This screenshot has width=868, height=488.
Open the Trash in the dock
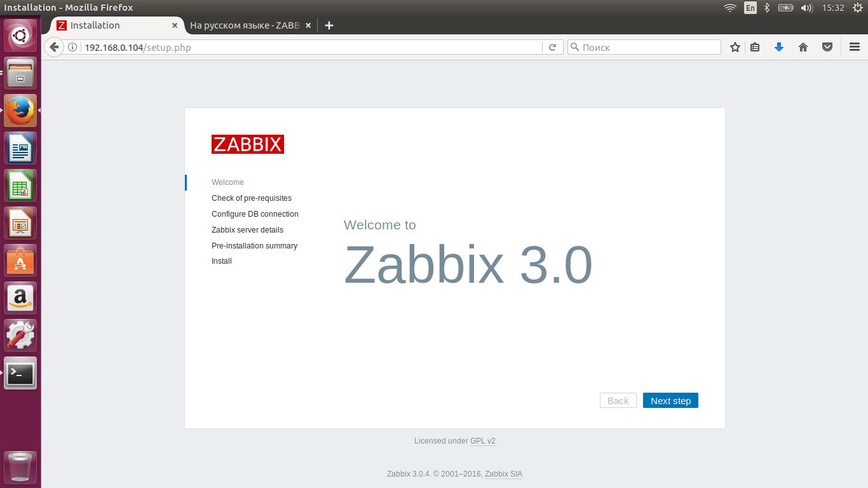pos(20,467)
